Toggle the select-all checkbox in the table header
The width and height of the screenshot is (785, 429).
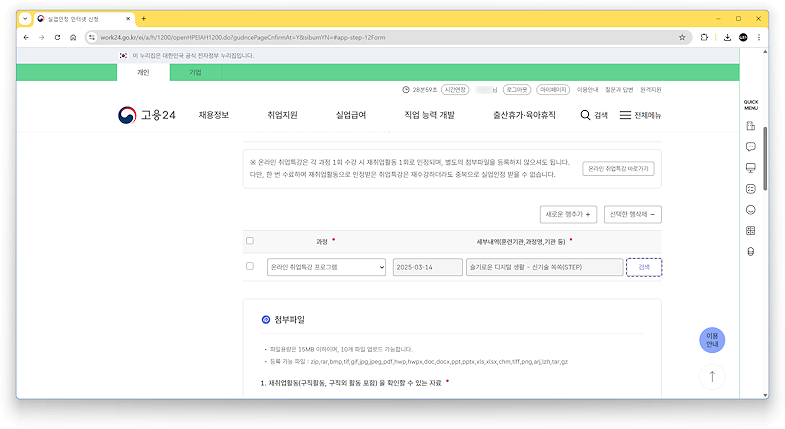250,241
